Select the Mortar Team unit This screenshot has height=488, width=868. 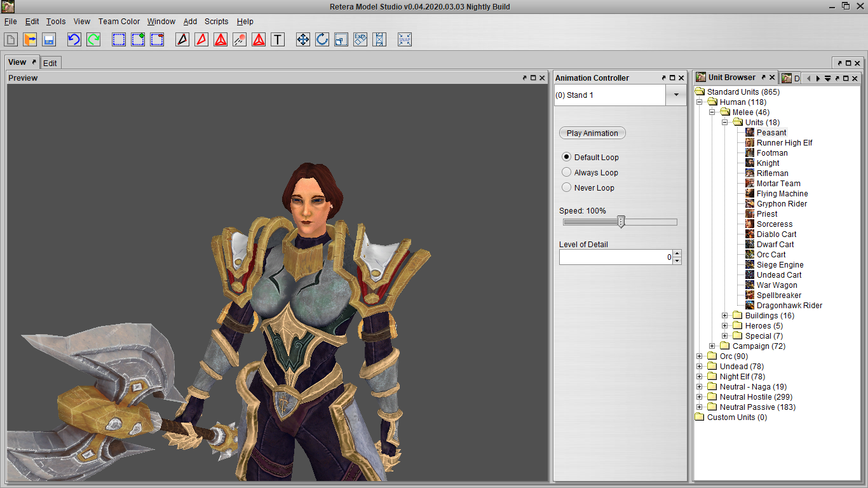click(x=778, y=184)
